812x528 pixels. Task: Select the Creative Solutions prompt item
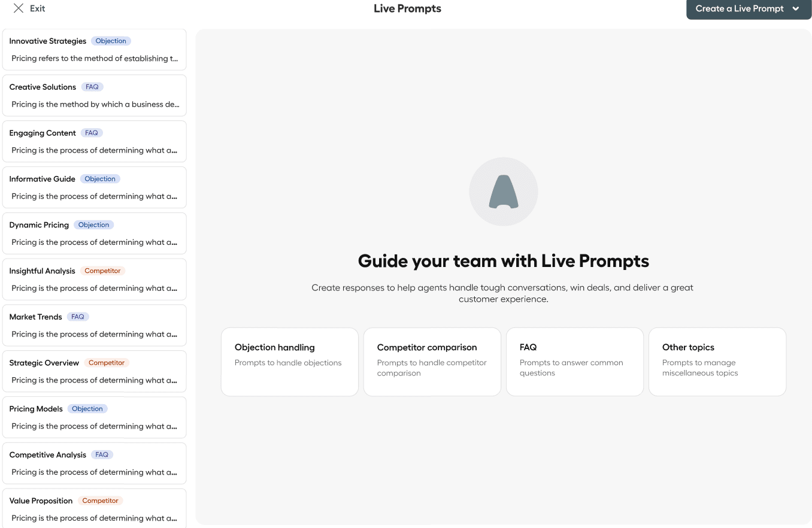tap(94, 96)
